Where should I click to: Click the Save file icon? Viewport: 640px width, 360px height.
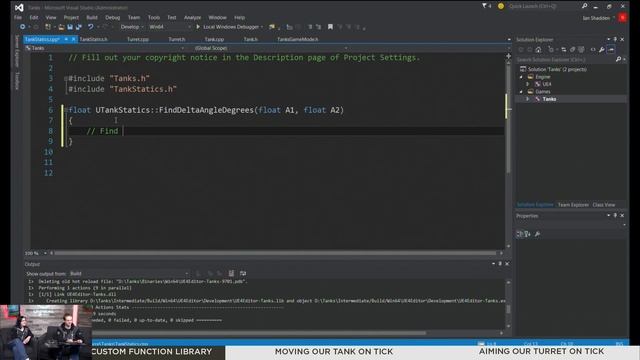70,27
